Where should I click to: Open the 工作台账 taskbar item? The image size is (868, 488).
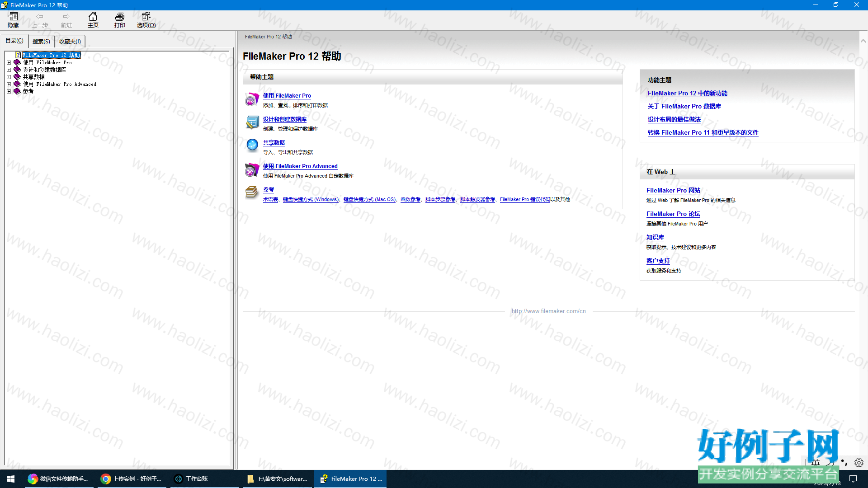(x=204, y=479)
